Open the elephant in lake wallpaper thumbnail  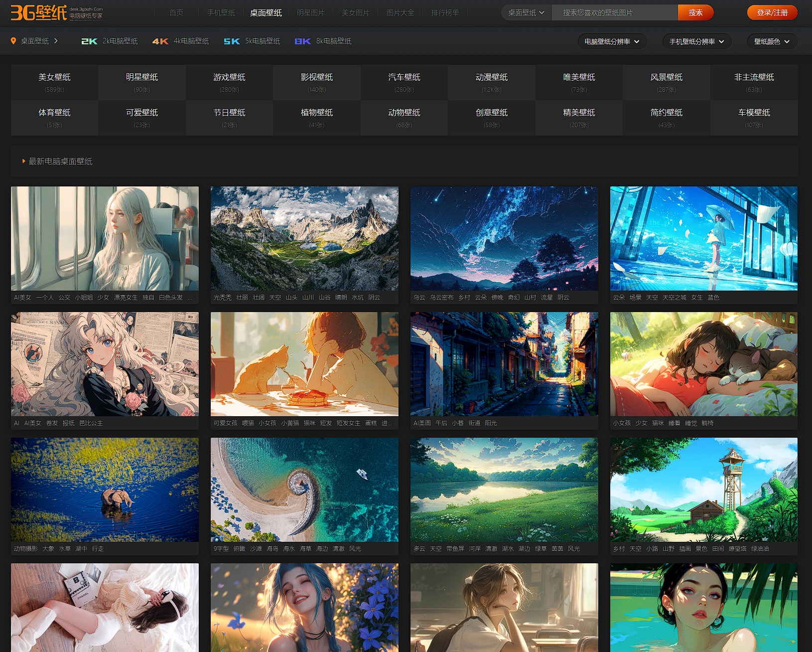point(105,489)
